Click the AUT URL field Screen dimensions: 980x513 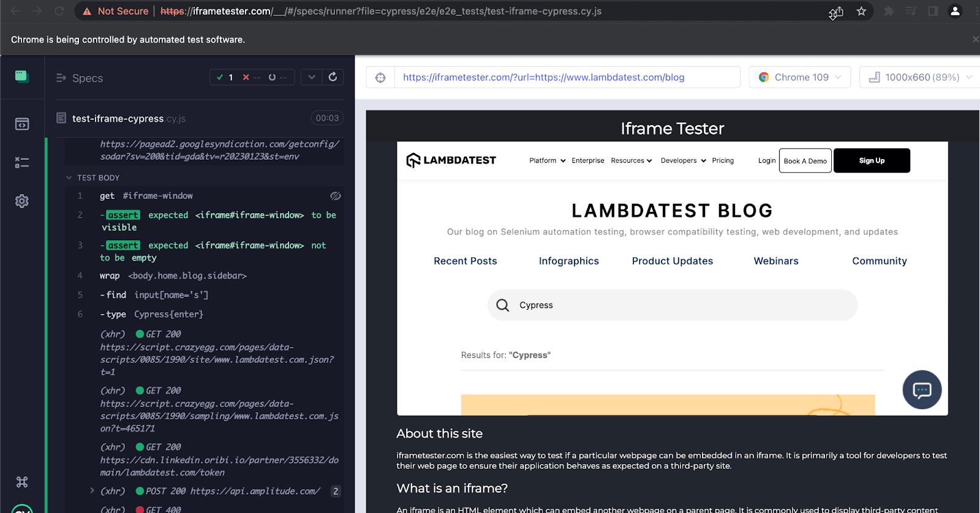click(x=567, y=77)
